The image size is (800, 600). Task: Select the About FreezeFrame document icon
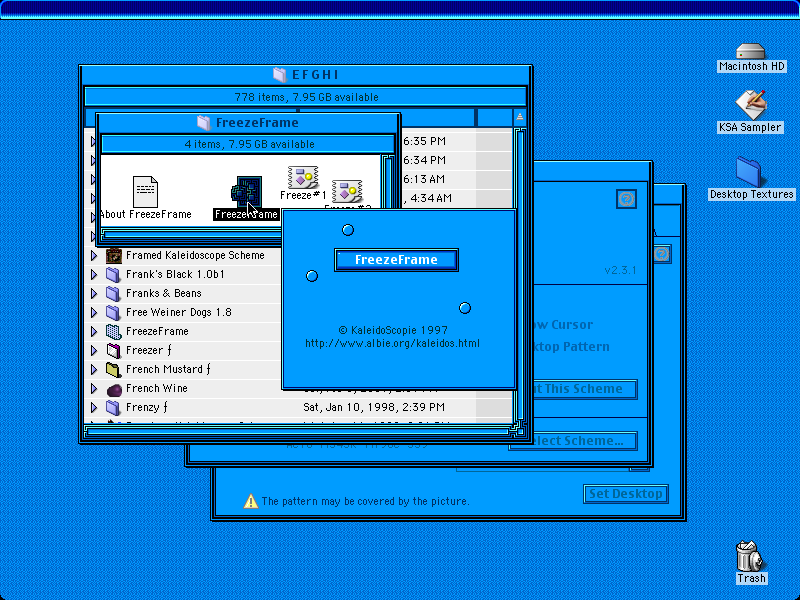(145, 191)
